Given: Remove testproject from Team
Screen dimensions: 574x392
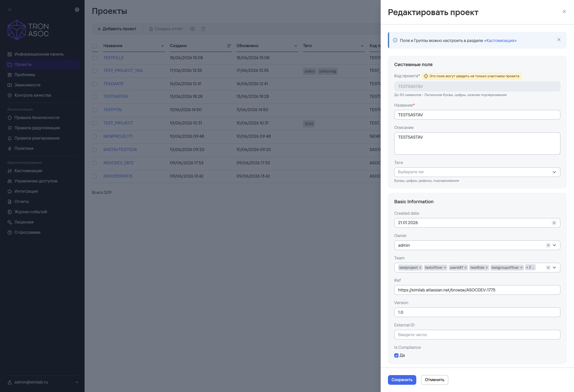Looking at the screenshot, I should 420,268.
